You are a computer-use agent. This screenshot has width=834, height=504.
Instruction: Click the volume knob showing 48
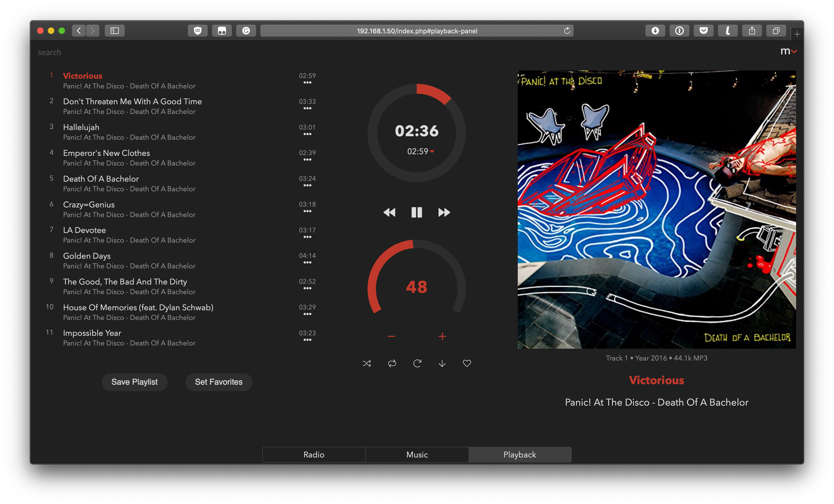pos(417,287)
